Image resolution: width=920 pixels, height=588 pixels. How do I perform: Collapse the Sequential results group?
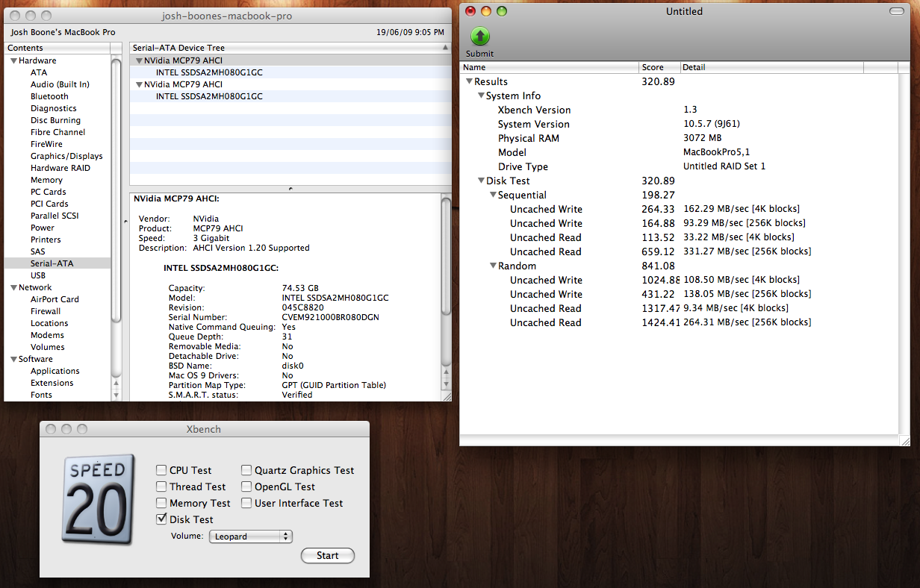tap(493, 195)
